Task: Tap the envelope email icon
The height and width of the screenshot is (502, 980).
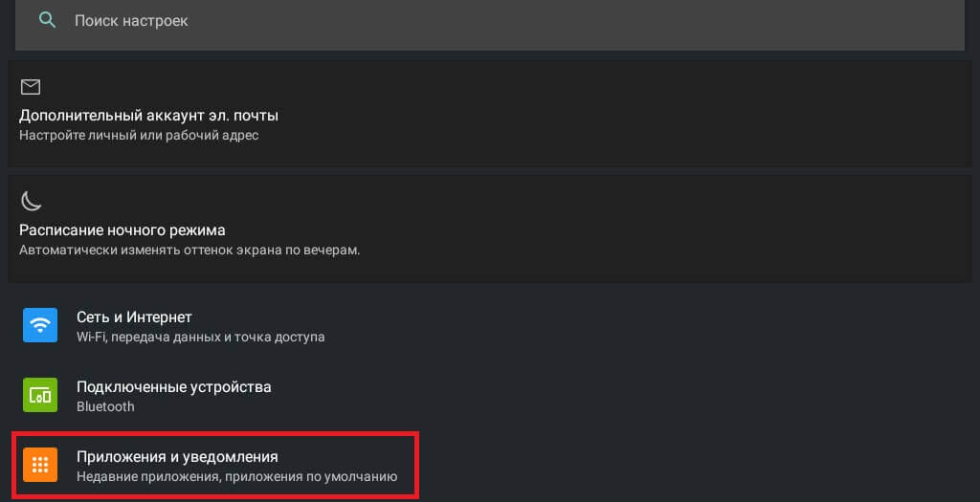Action: 31,87
